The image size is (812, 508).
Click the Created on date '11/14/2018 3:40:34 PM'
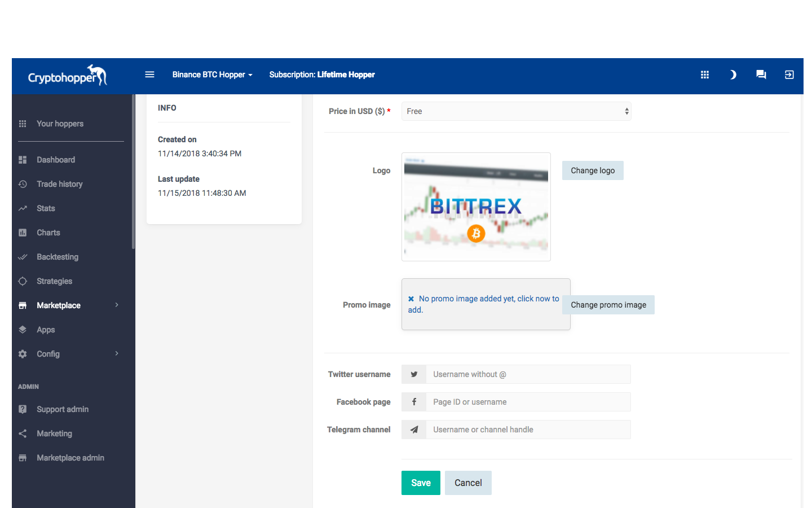(x=200, y=154)
